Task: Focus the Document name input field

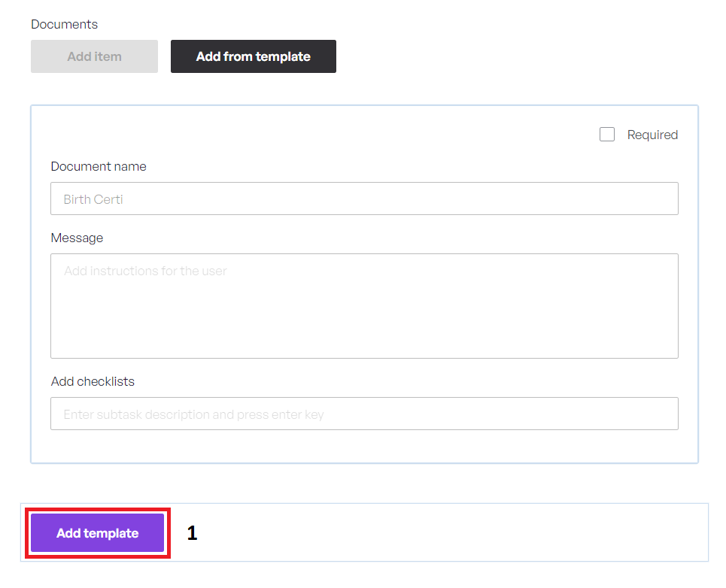Action: point(364,199)
